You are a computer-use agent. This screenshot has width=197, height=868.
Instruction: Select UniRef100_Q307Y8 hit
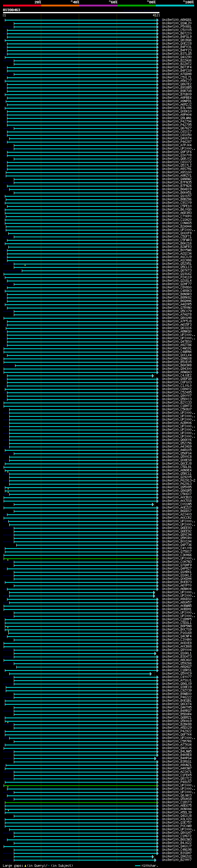(x=176, y=155)
